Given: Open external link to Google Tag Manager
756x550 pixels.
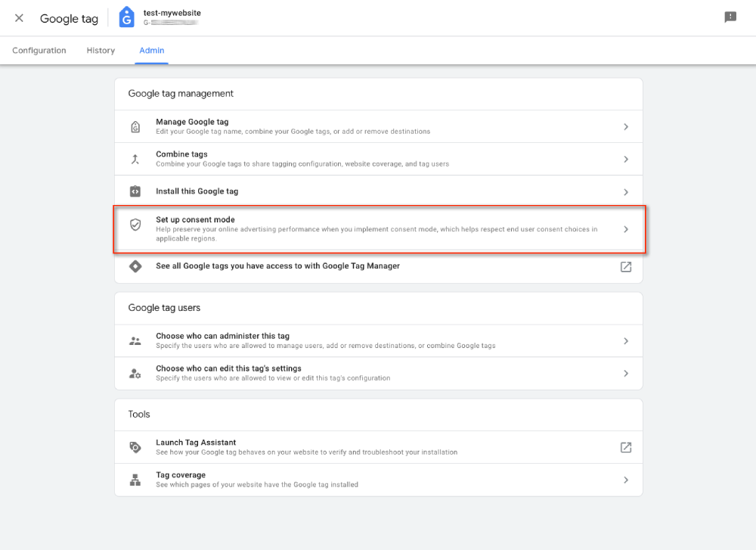Looking at the screenshot, I should 626,266.
